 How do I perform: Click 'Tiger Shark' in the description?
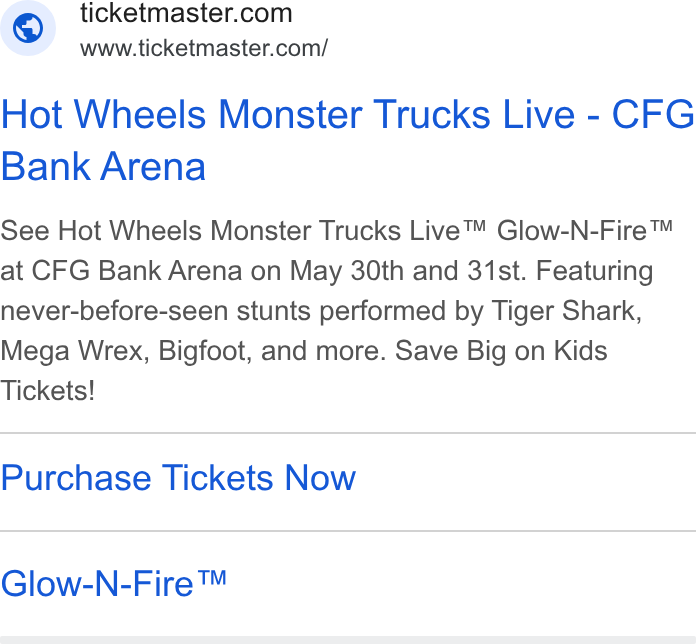(567, 311)
